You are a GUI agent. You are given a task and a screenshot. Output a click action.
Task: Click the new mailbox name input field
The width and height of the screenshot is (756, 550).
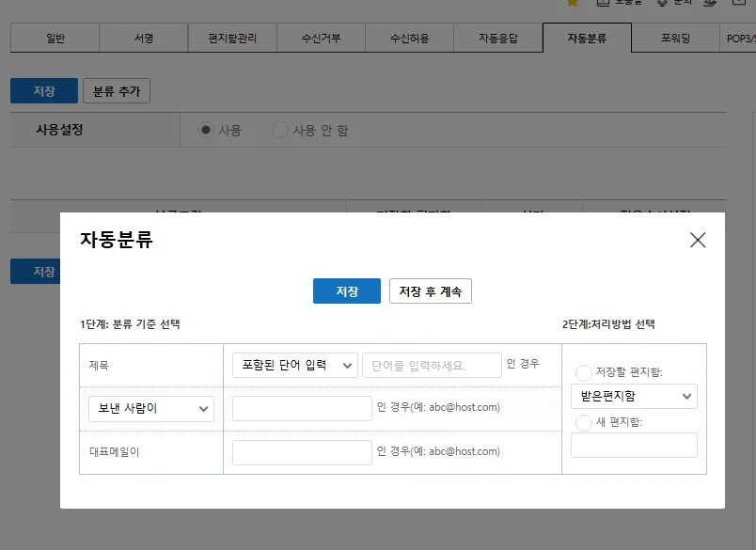(x=634, y=445)
